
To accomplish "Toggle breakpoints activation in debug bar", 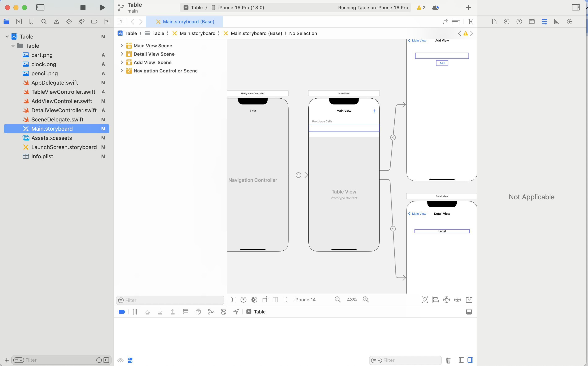I will click(x=122, y=312).
